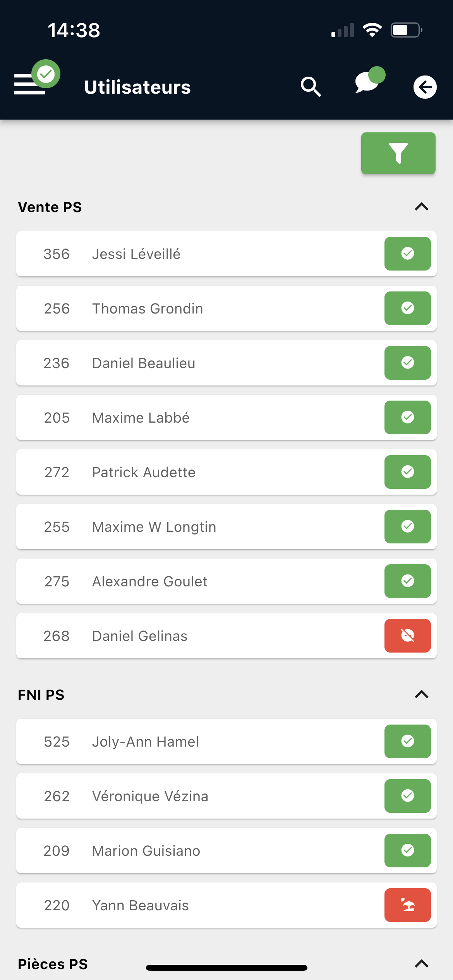This screenshot has width=453, height=980.
Task: Open the green filter button
Action: tap(398, 153)
